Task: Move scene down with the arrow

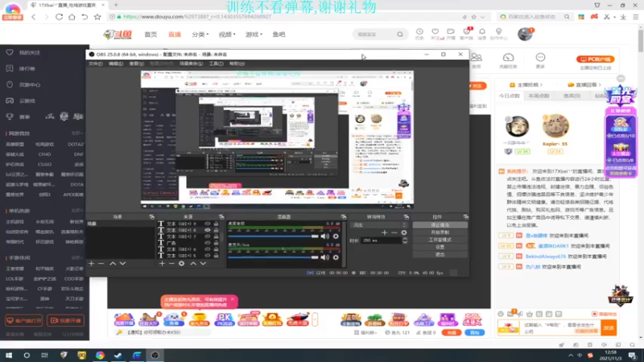Action: 122,264
